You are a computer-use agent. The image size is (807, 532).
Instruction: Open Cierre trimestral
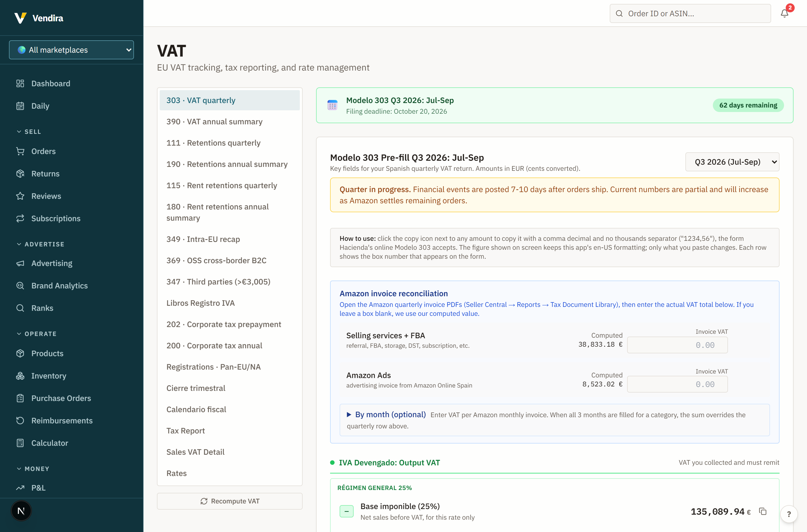(230, 388)
